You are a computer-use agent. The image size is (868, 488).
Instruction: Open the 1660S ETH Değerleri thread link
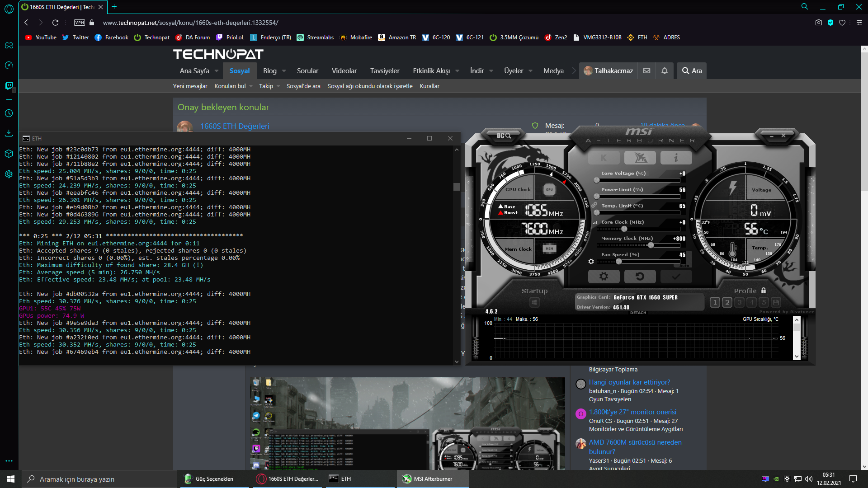coord(235,126)
